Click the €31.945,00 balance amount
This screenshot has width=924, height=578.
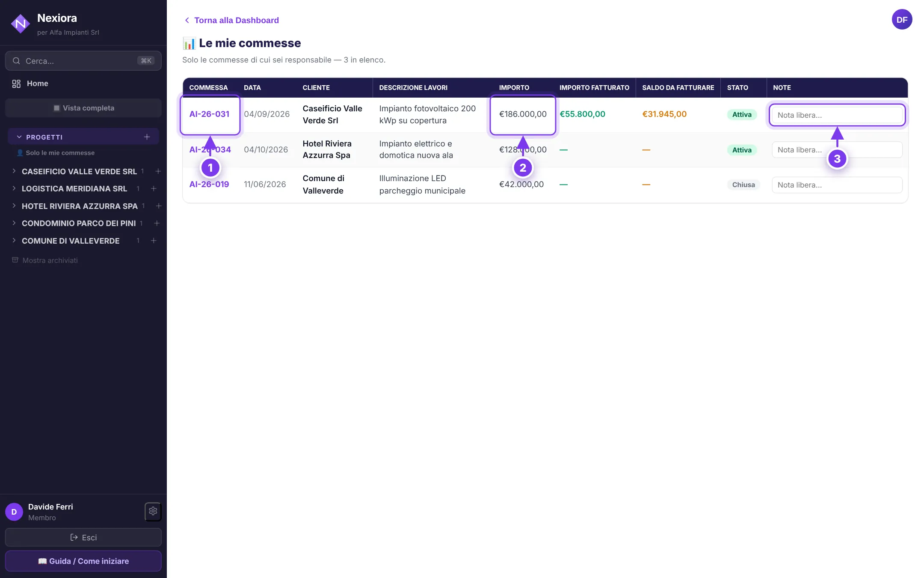[664, 114]
